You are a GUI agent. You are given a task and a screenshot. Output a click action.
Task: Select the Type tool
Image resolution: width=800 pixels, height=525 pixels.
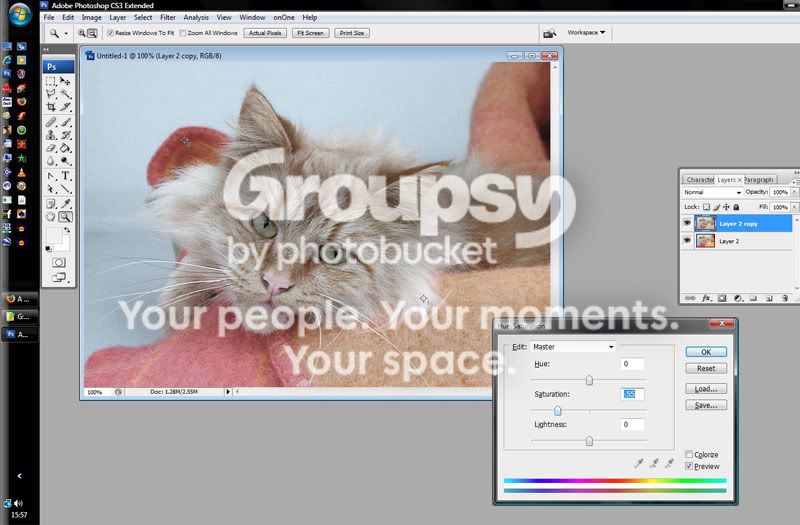pyautogui.click(x=65, y=176)
